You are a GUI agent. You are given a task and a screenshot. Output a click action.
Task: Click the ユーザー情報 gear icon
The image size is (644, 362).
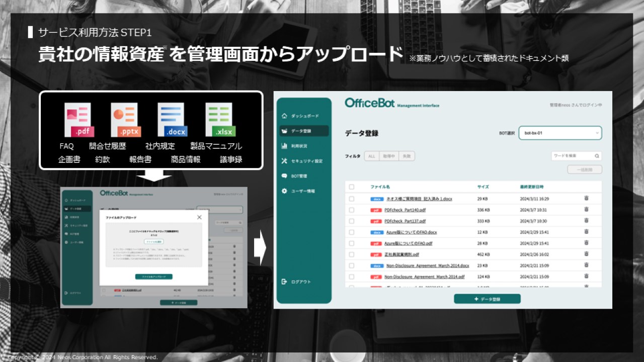coord(284,191)
